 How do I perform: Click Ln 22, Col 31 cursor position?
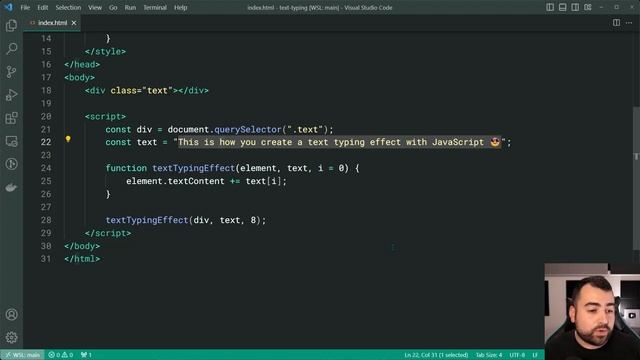click(436, 355)
